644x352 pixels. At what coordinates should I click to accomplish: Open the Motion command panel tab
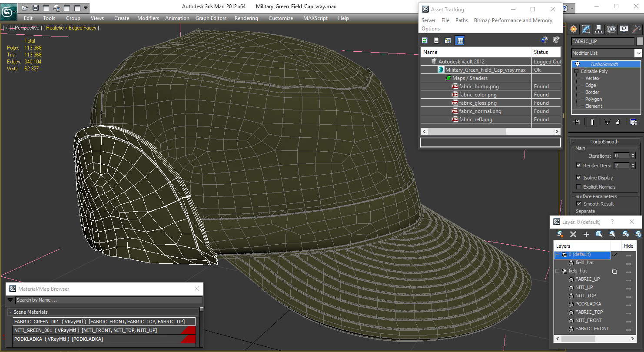(611, 29)
